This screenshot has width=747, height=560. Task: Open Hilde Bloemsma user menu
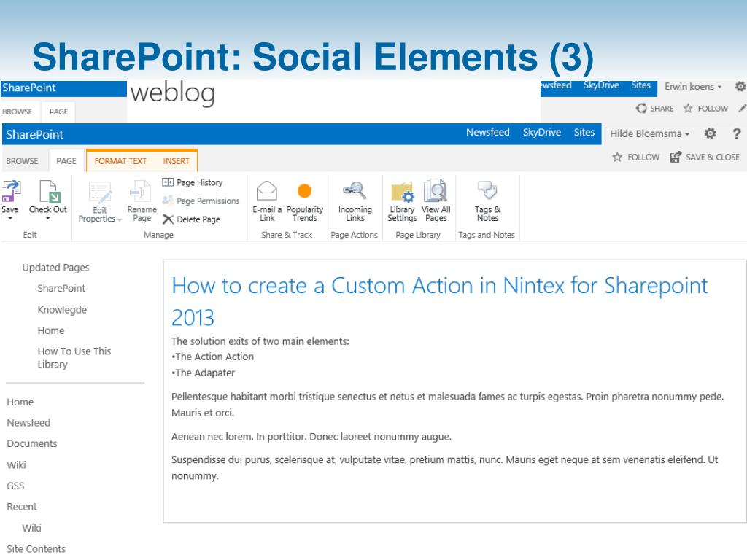pos(650,134)
